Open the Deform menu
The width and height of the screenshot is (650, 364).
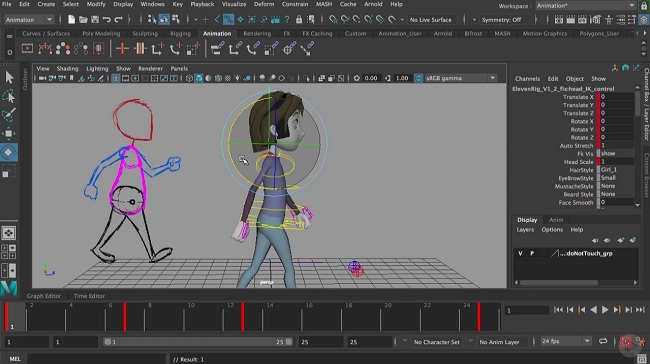(x=264, y=4)
